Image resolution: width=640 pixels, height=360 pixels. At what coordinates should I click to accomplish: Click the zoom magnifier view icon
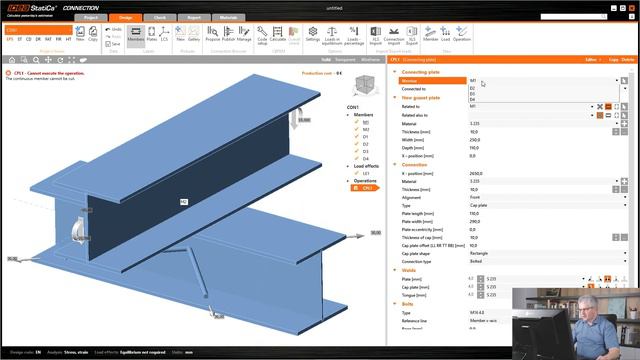coord(36,60)
